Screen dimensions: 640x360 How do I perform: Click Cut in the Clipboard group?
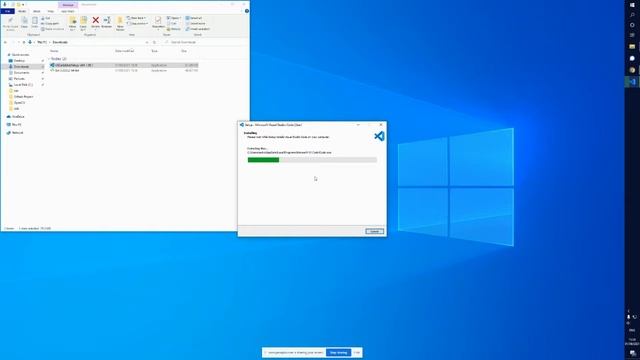[46, 18]
